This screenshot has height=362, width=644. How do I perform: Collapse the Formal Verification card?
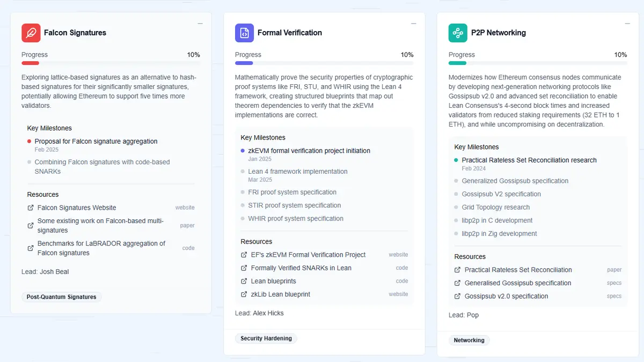click(x=414, y=24)
